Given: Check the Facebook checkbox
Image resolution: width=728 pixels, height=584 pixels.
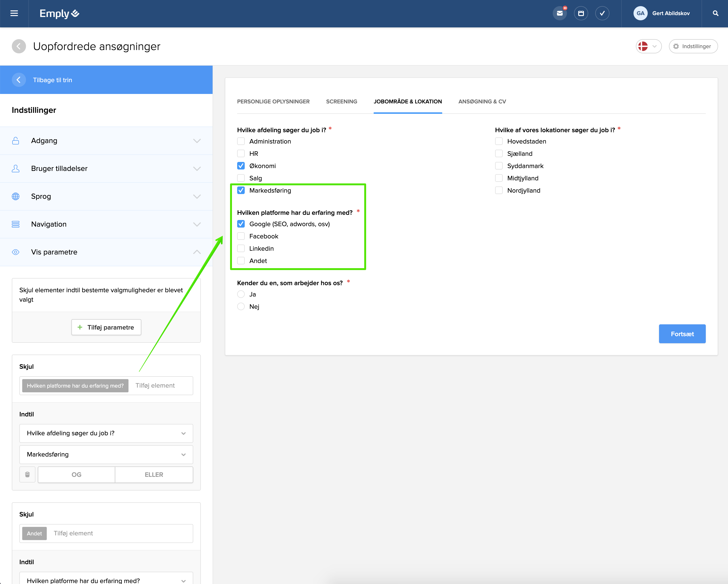Looking at the screenshot, I should (x=241, y=236).
